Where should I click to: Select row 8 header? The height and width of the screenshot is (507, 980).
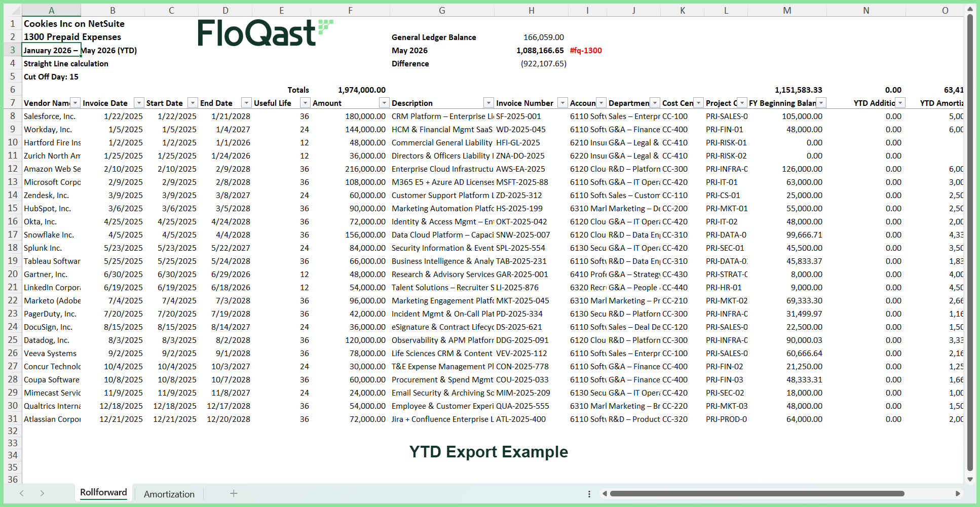click(13, 116)
